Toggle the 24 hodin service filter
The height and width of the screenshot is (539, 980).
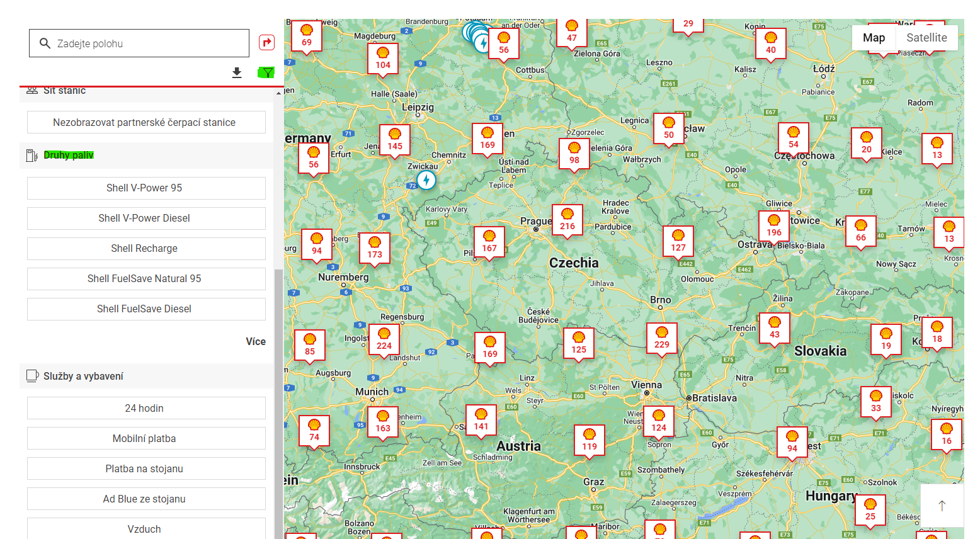coord(146,408)
